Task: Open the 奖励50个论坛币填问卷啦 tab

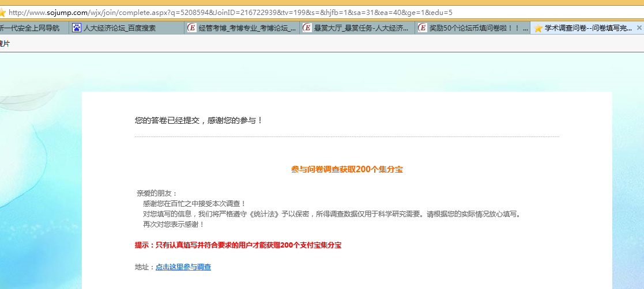Action: [472, 28]
